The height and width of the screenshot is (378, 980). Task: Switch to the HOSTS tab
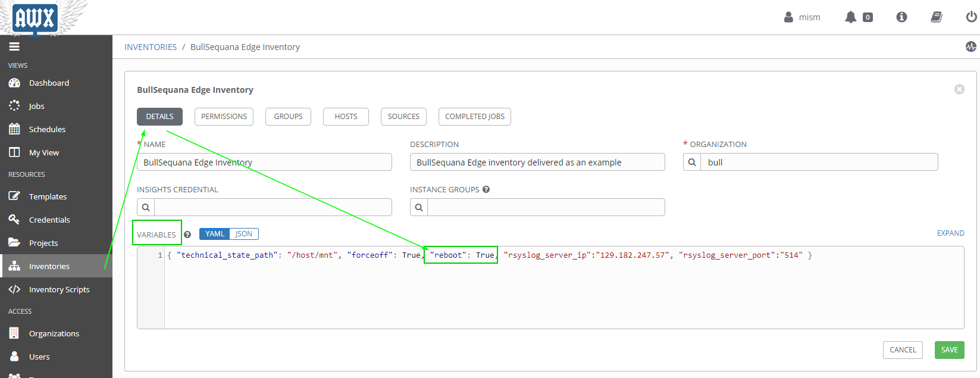click(x=346, y=117)
